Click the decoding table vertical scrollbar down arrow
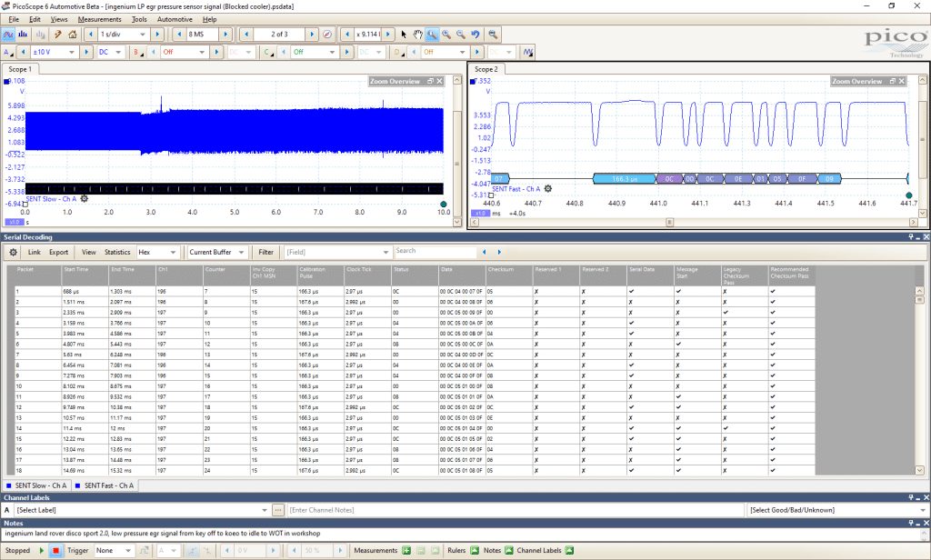The width and height of the screenshot is (931, 560). [920, 470]
